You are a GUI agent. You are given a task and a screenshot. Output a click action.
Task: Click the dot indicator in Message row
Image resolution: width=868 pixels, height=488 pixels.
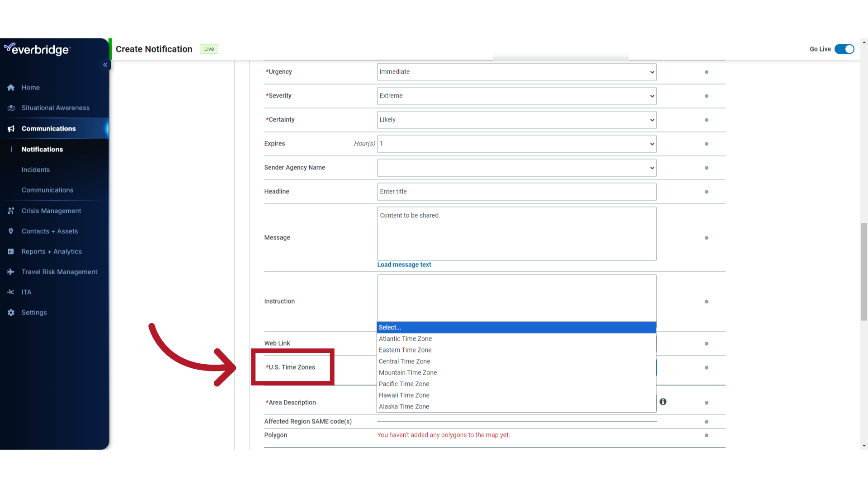[x=706, y=238]
